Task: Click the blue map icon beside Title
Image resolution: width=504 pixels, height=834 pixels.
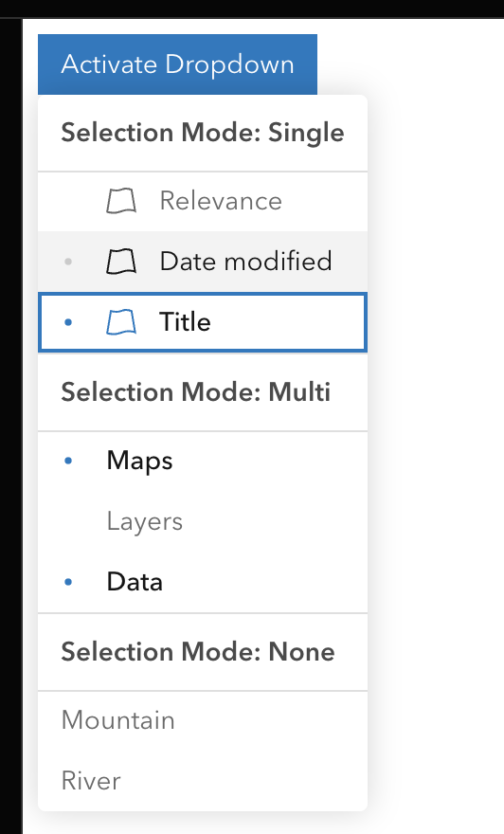Action: tap(121, 322)
